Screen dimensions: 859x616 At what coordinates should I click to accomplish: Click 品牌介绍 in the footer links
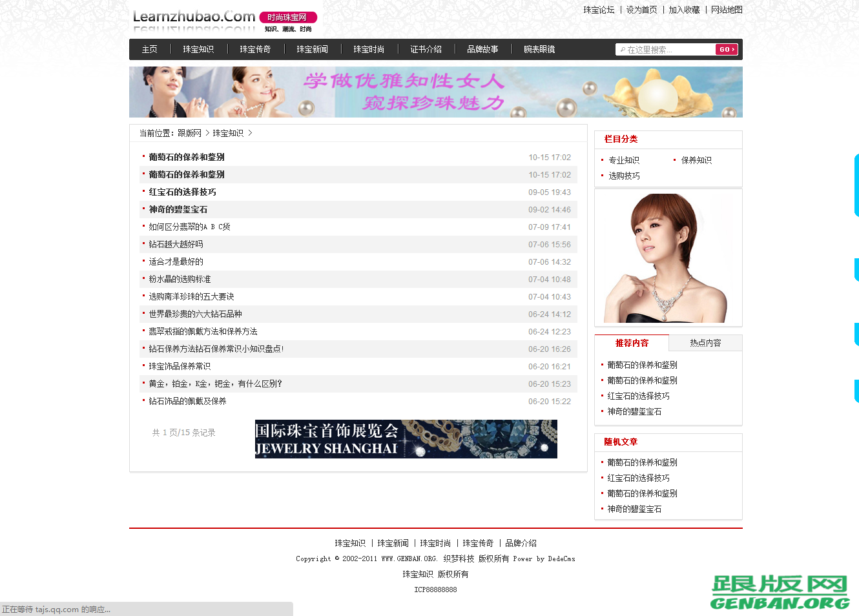pos(521,544)
